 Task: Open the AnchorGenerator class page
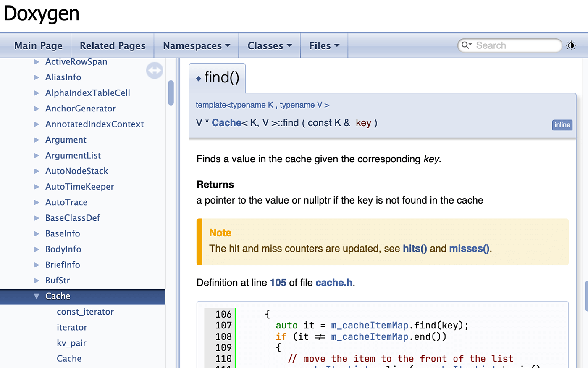pos(81,109)
